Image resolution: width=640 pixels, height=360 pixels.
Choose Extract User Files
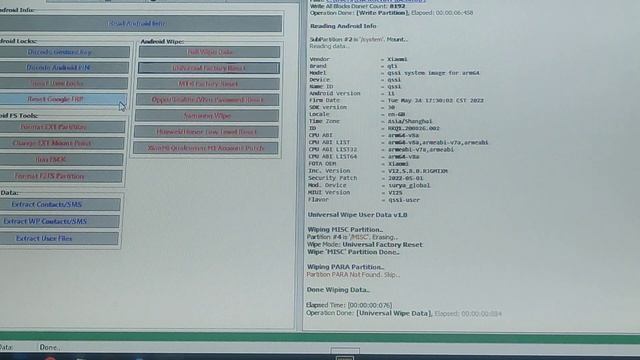click(x=59, y=238)
